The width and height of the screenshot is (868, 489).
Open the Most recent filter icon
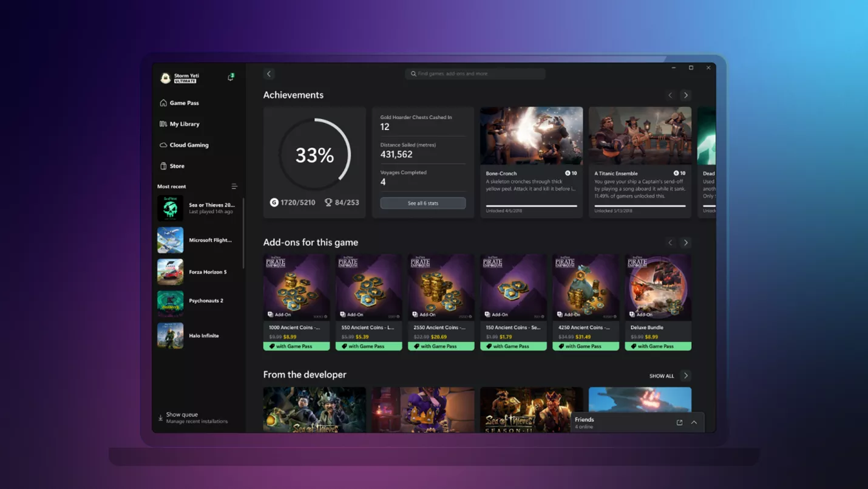(234, 186)
